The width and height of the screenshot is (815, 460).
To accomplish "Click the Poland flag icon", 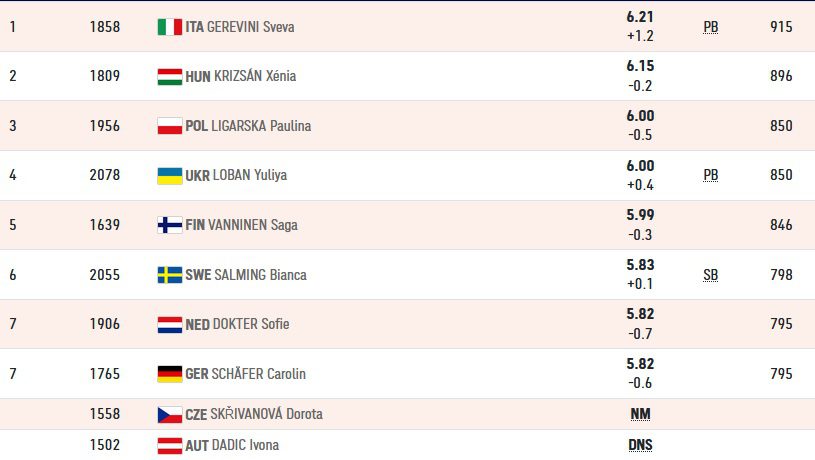I will click(170, 126).
